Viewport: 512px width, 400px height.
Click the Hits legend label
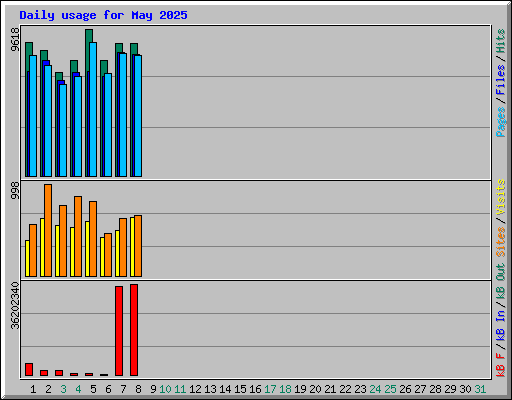pos(501,41)
